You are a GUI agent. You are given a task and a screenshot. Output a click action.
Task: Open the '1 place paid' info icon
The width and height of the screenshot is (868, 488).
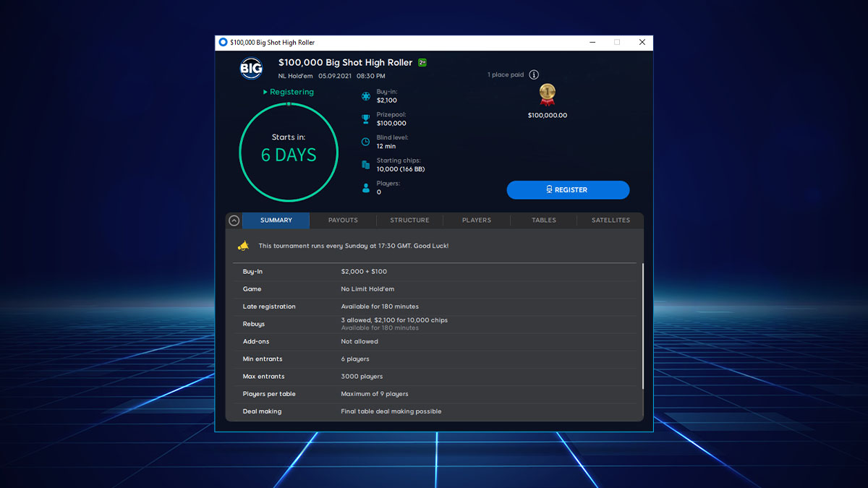coord(534,74)
